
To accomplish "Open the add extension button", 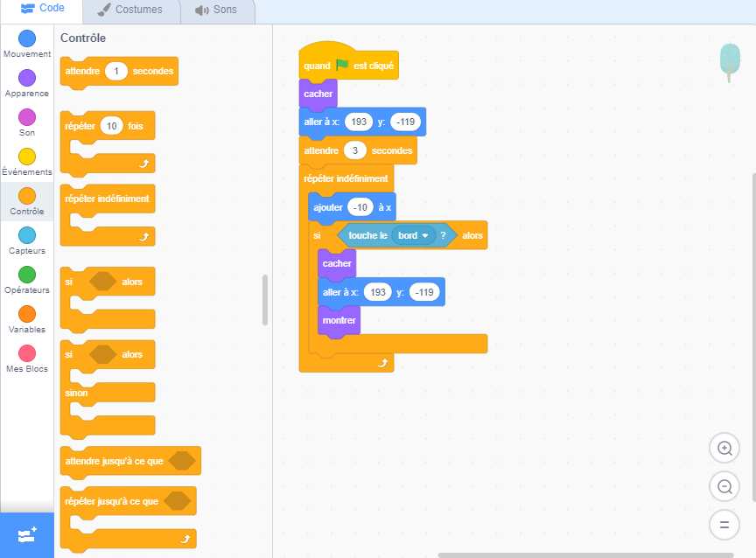I will tap(26, 534).
